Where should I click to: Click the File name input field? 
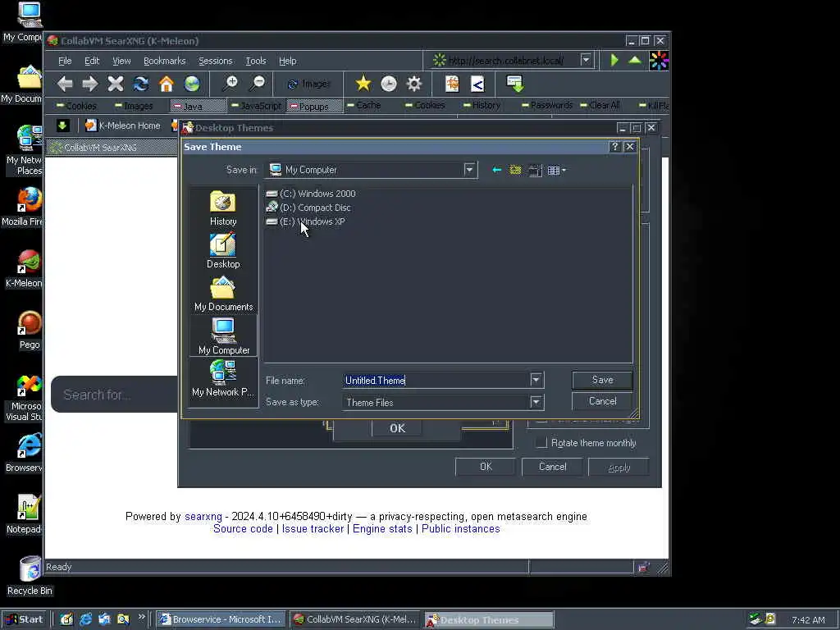coord(436,380)
